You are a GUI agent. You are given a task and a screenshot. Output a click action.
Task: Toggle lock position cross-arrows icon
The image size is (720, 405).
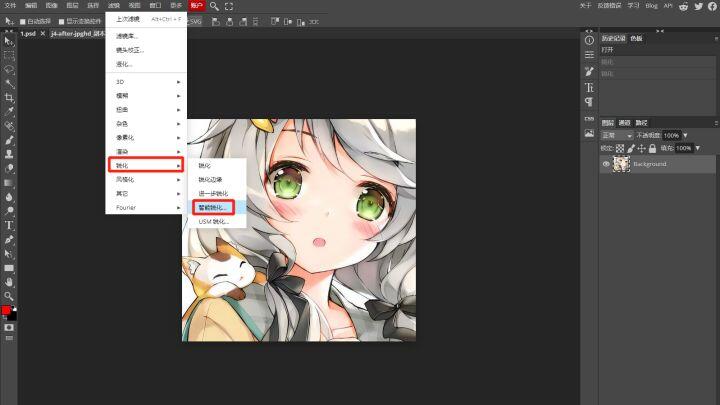(x=641, y=148)
